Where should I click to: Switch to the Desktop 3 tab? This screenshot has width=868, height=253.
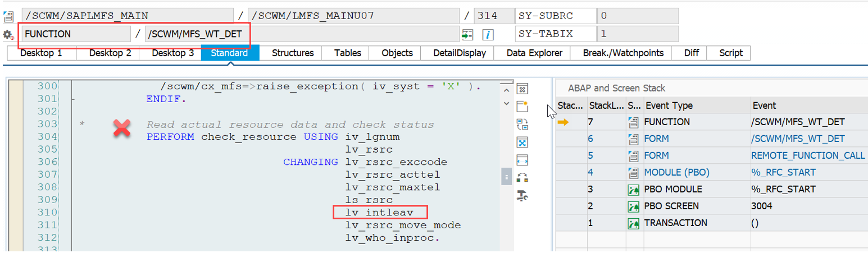click(x=173, y=53)
